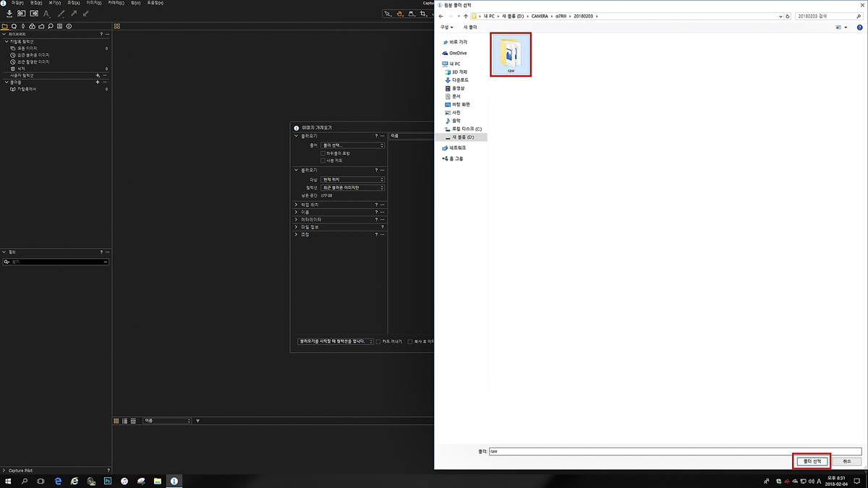Screen dimensions: 868x488
Task: Click the filter search field
Action: click(x=56, y=262)
